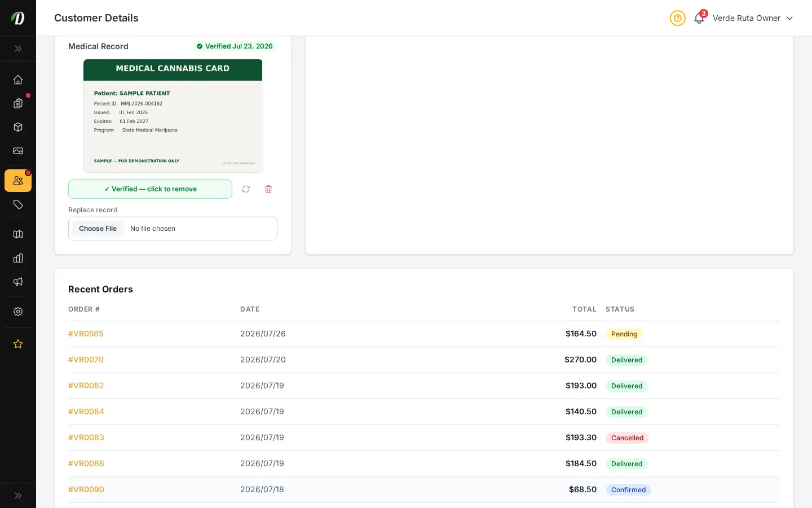Screen dimensions: 812x508
Task: Open the bar chart analytics icon
Action: tap(18, 258)
